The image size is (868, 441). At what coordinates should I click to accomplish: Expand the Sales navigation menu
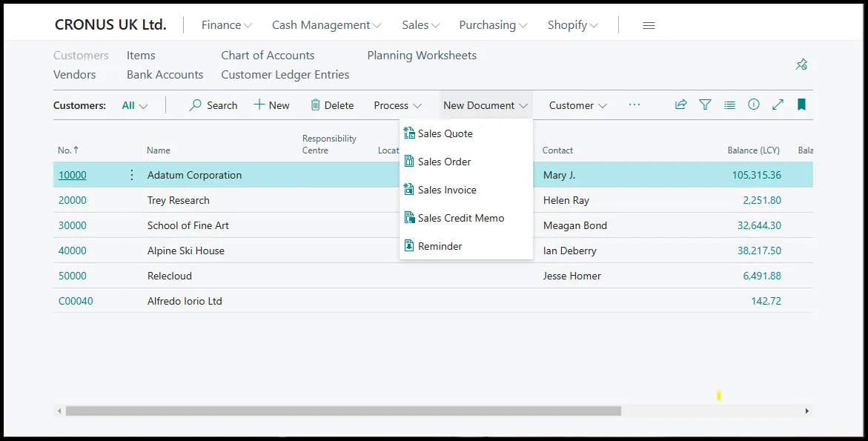pyautogui.click(x=421, y=25)
